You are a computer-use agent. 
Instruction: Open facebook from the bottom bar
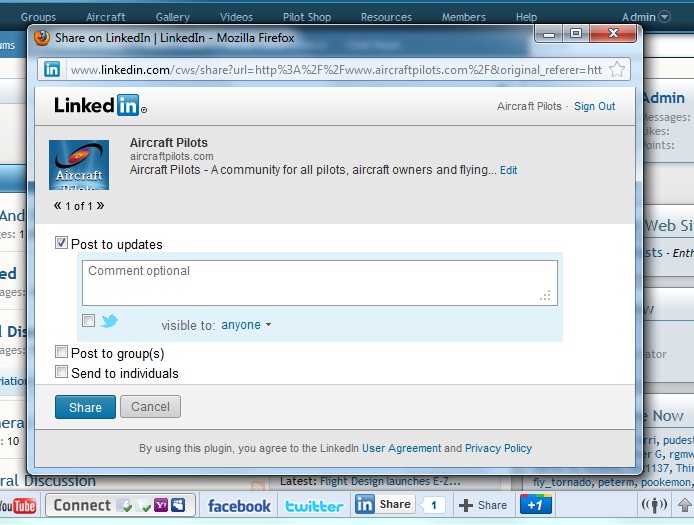coord(239,506)
